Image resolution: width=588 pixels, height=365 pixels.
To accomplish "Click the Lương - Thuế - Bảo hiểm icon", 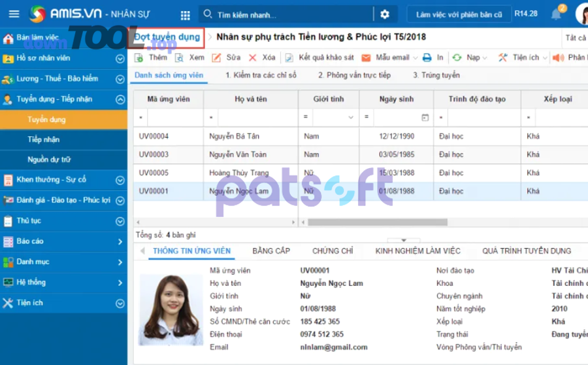I will click(8, 79).
